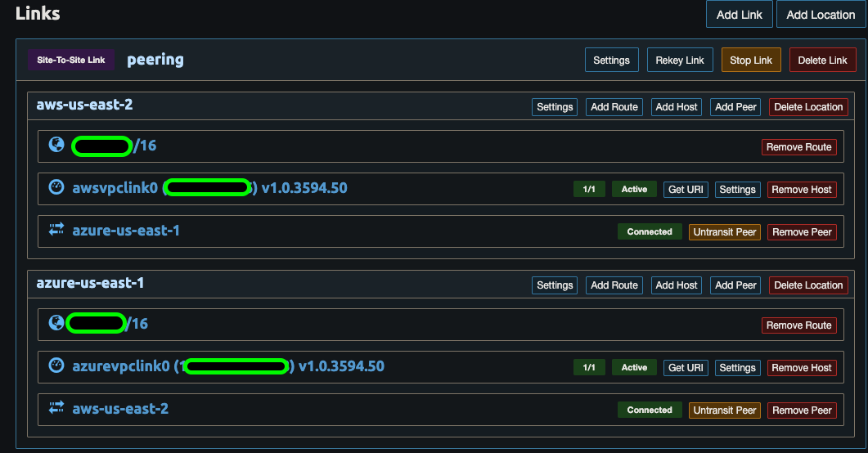Add Peer to azure-us-east-1 location
Image resolution: width=868 pixels, height=453 pixels.
(x=735, y=285)
